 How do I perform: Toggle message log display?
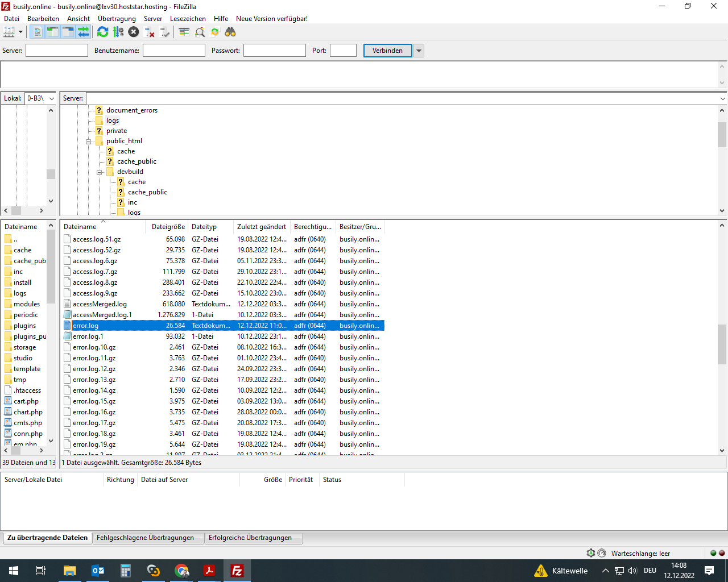pos(38,32)
